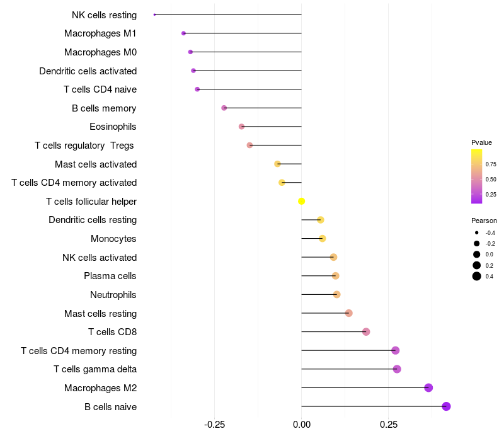Screen dimensions: 504x441
Task: Click the -0.4 Pearson size legend dot
Action: (x=477, y=232)
